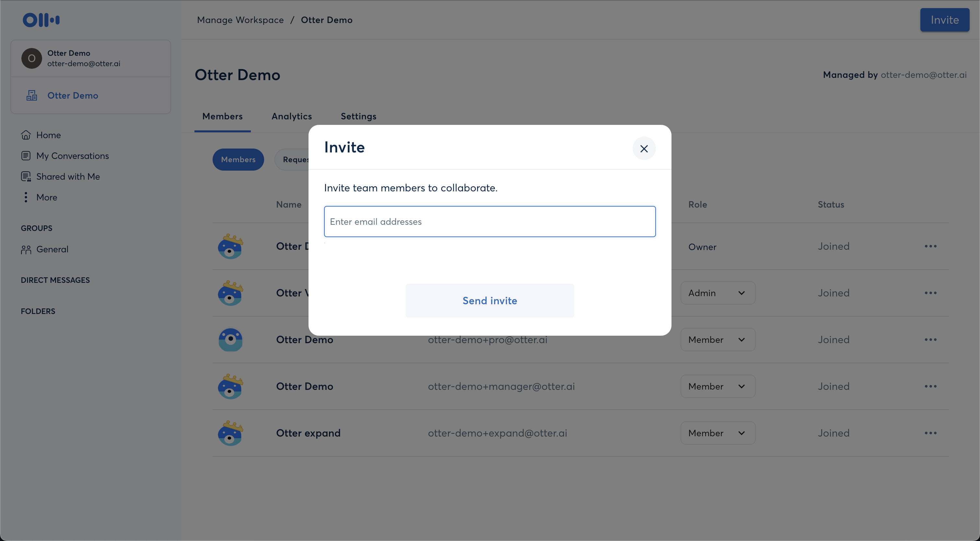Click the Owner role label

pos(702,247)
